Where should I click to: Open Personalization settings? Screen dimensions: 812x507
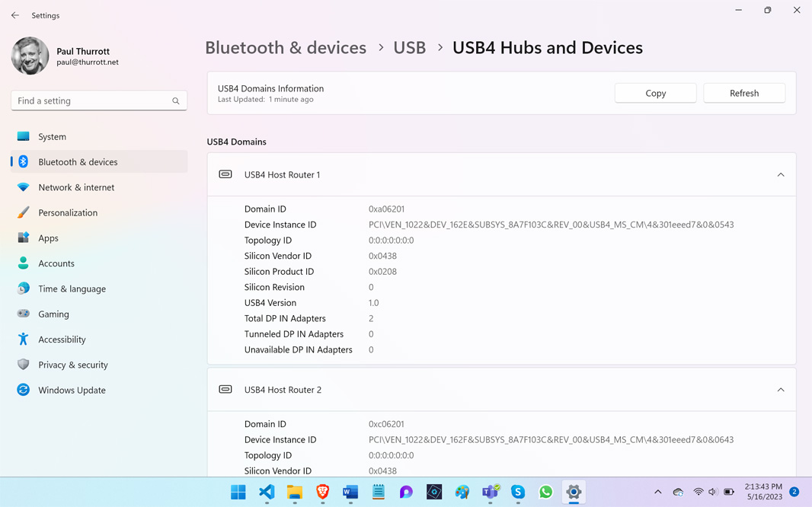pos(67,212)
